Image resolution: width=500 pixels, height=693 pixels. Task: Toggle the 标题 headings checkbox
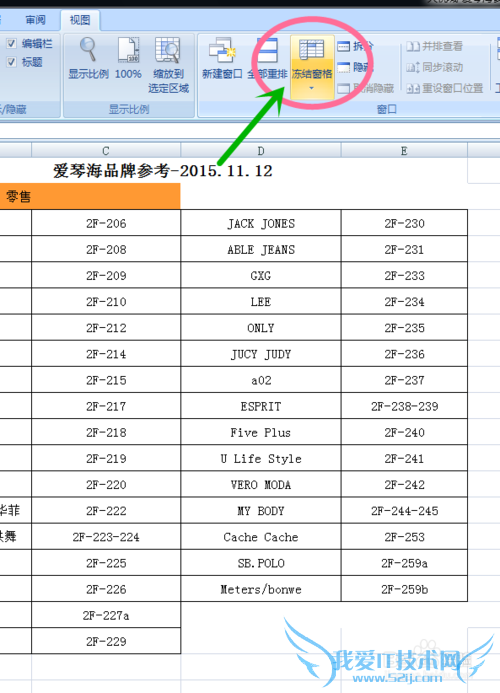(11, 62)
